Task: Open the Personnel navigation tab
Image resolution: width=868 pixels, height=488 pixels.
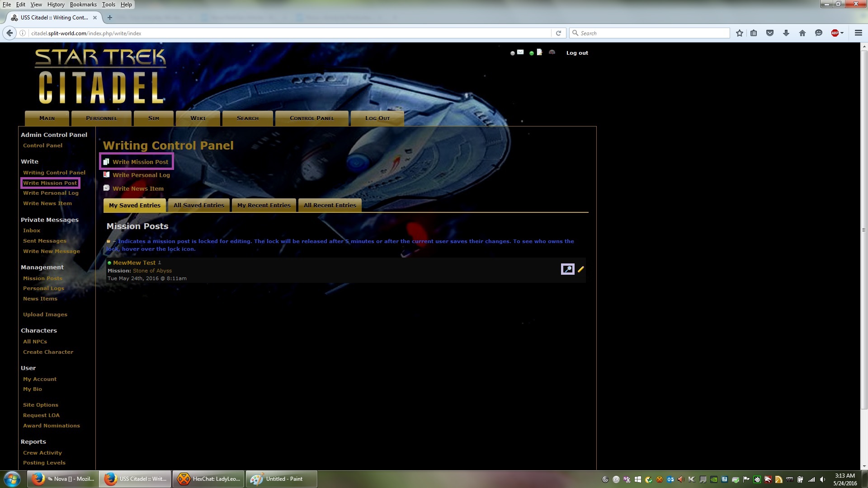Action: click(x=101, y=118)
